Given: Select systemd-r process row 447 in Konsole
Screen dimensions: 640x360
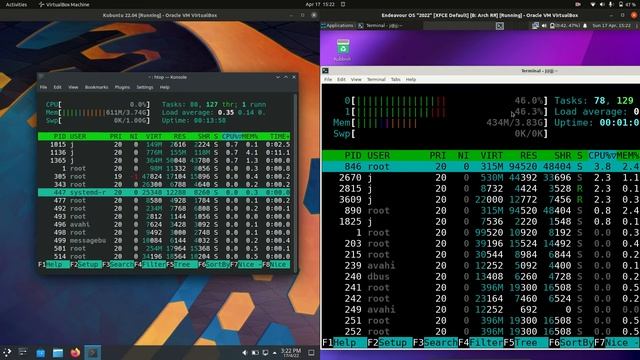Looking at the screenshot, I should (164, 192).
